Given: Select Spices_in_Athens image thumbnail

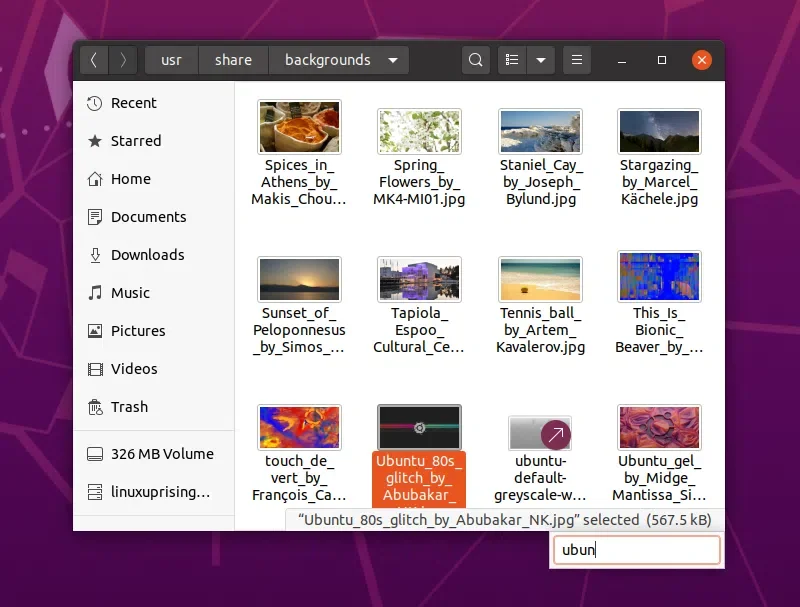Looking at the screenshot, I should (299, 127).
